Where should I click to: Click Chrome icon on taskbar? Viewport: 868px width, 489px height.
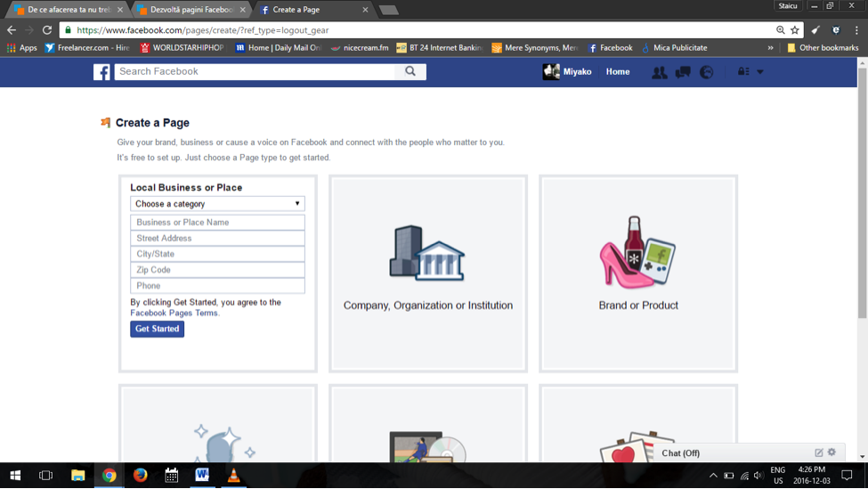click(109, 475)
